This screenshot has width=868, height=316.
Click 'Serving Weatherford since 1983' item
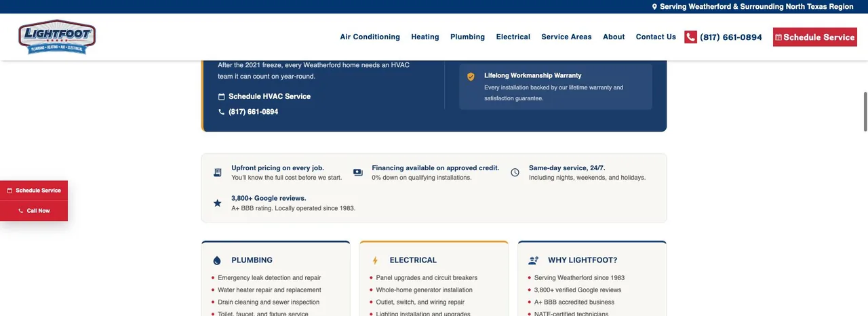coord(579,278)
